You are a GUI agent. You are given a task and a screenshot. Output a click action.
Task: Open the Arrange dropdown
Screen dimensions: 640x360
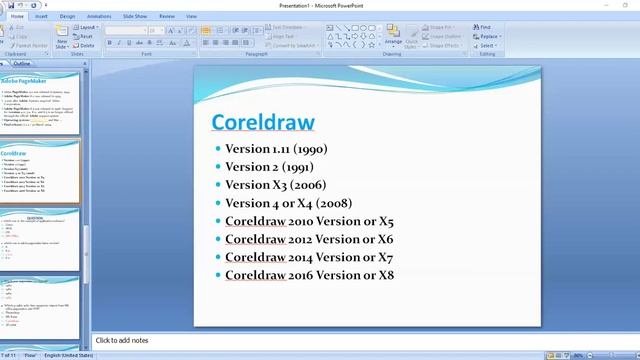point(393,35)
